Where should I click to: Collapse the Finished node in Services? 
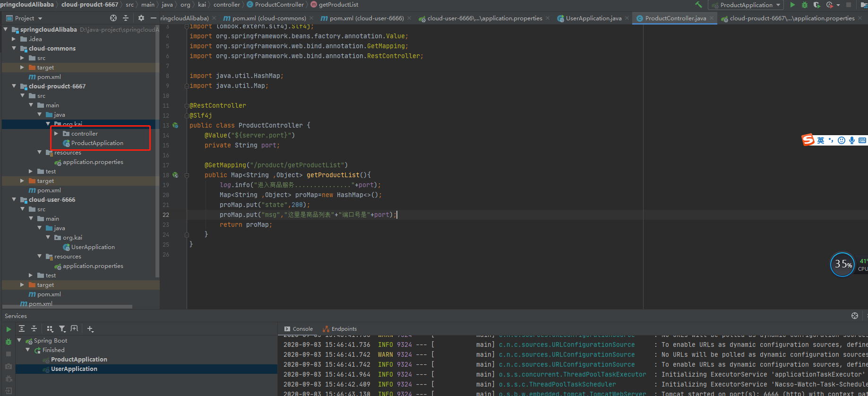click(x=28, y=350)
